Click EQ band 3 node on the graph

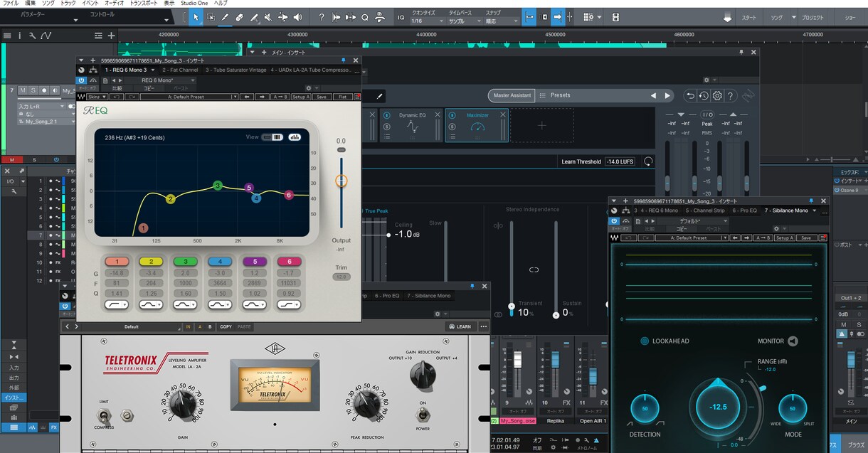[218, 186]
